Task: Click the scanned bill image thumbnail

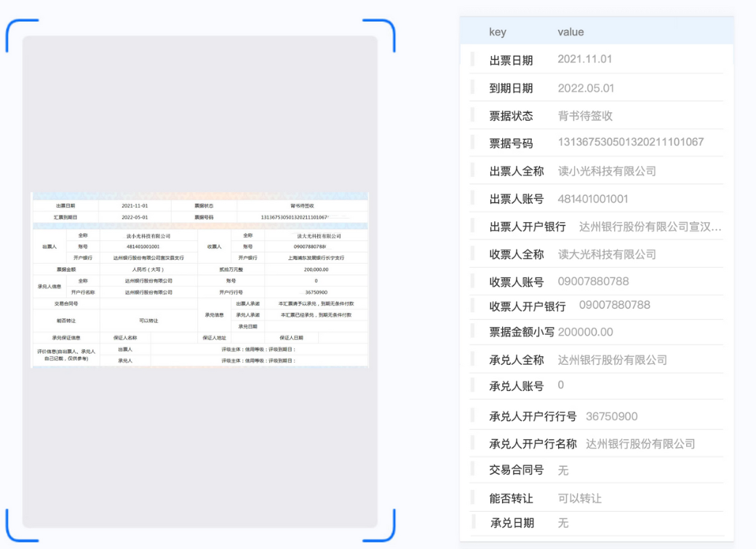Action: pos(200,280)
